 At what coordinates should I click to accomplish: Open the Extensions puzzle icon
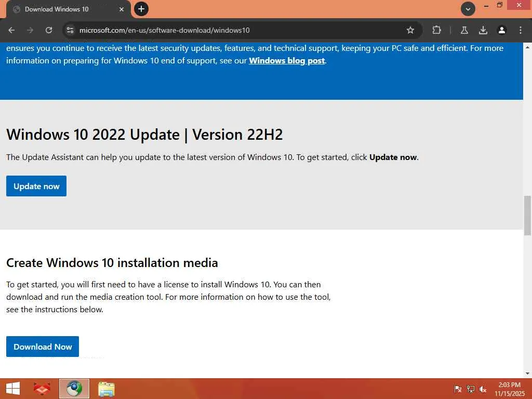click(436, 30)
